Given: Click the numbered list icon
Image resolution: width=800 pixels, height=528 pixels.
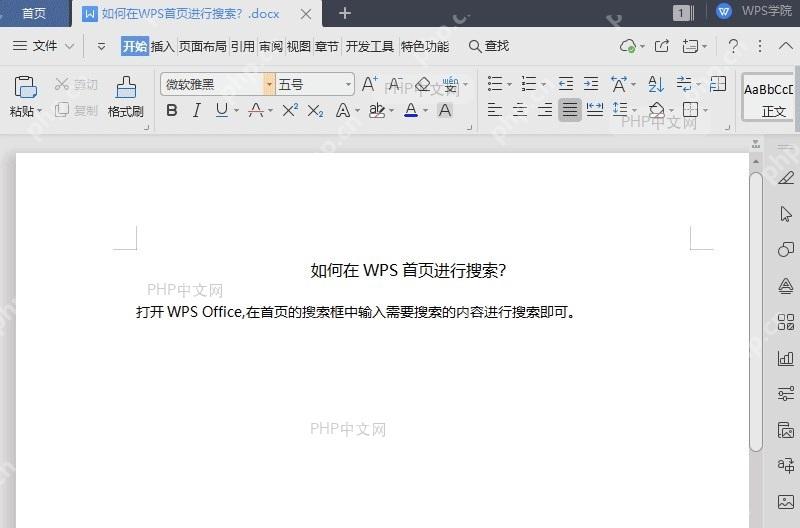Looking at the screenshot, I should 529,84.
